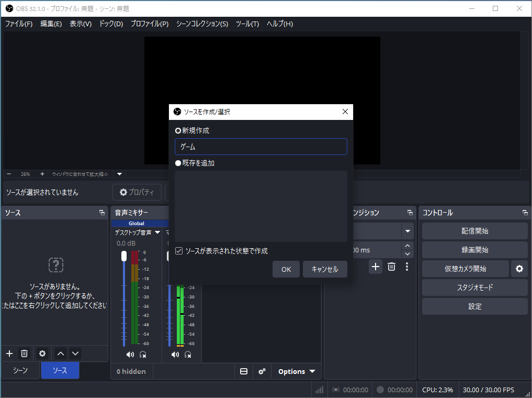This screenshot has height=398, width=532.
Task: Click the 録画開始 button
Action: pos(474,250)
